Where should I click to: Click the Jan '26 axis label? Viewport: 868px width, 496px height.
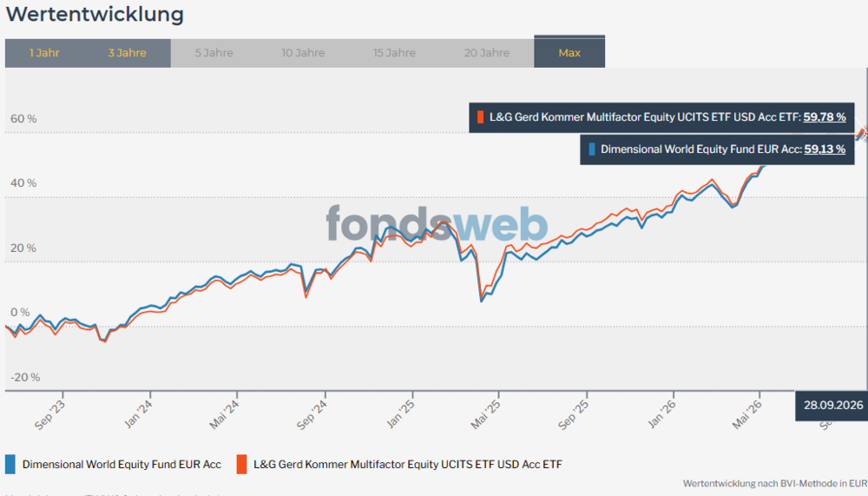(662, 414)
